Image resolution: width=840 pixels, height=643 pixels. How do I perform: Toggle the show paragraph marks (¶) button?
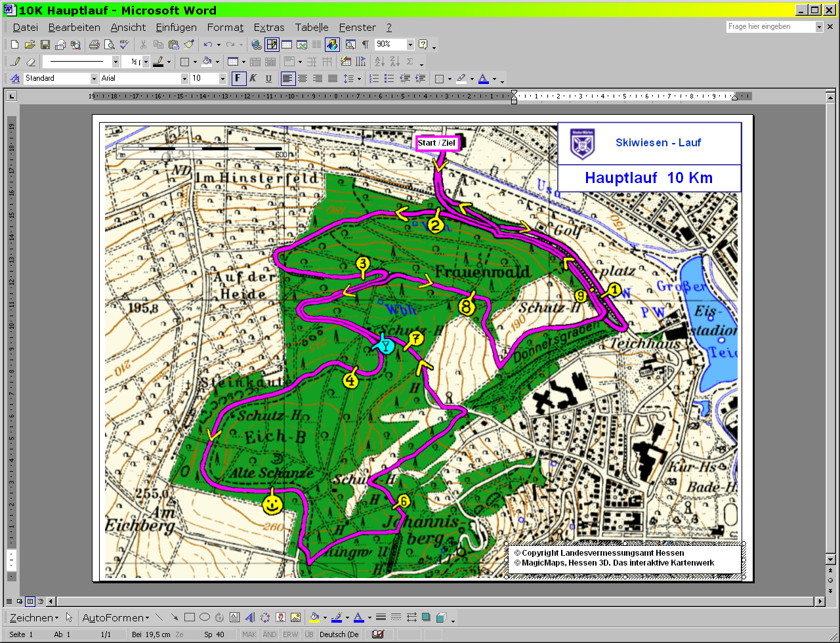365,45
